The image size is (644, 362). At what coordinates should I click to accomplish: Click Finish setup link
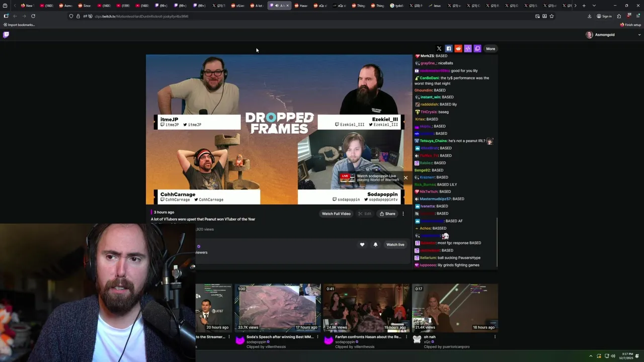point(631,25)
